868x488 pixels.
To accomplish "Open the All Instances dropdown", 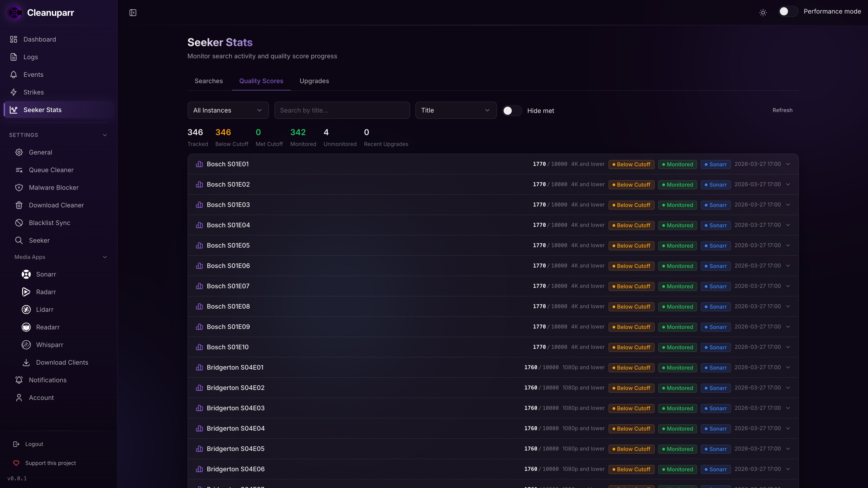I will tap(228, 110).
